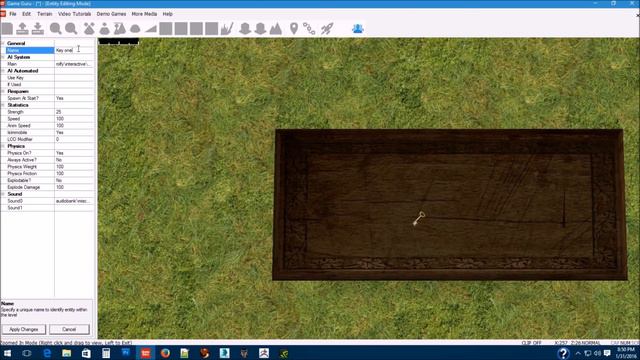The width and height of the screenshot is (640, 360).
Task: Collapse the AI Automated property group
Action: click(3, 71)
